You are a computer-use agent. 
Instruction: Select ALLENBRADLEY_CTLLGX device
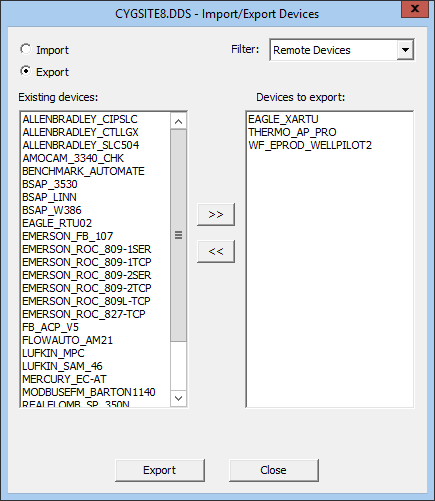click(x=96, y=132)
